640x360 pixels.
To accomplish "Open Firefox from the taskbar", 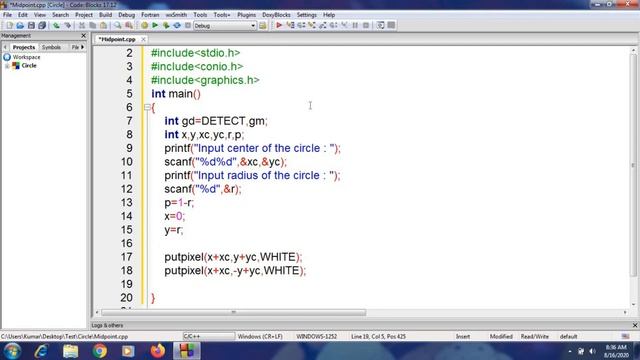I will click(x=158, y=351).
